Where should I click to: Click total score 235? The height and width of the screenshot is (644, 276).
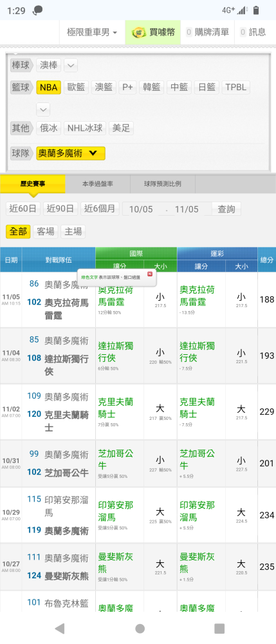(x=267, y=567)
